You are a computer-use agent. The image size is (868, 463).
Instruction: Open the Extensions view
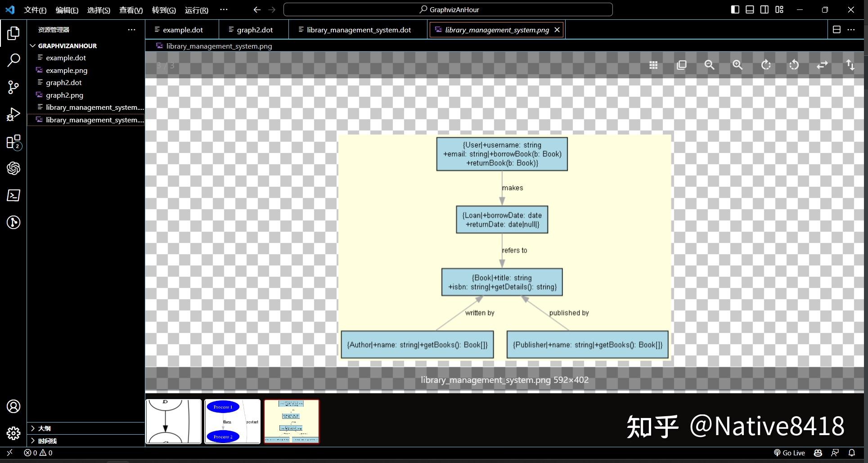pos(13,142)
